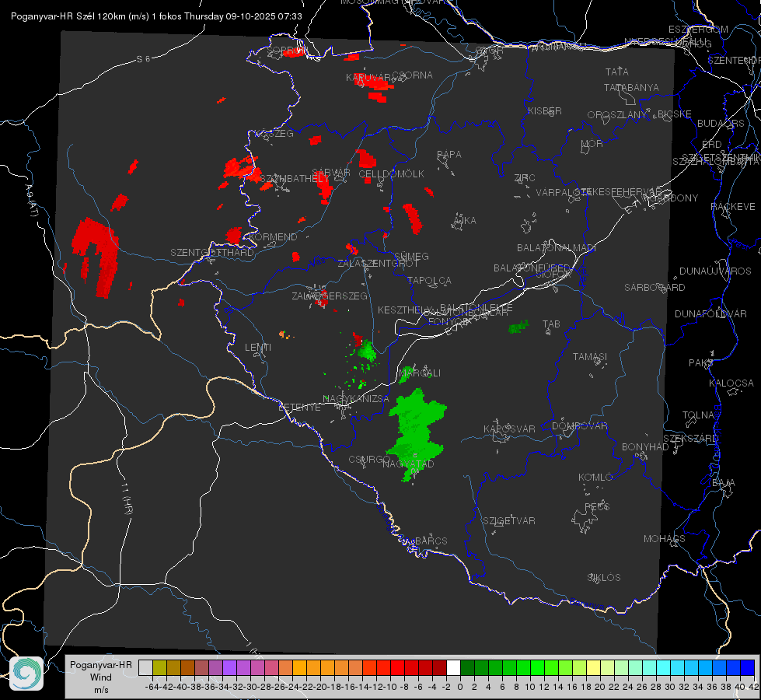Pick the gray first swatch in legend
Screen dimensions: 761x700
point(145,667)
